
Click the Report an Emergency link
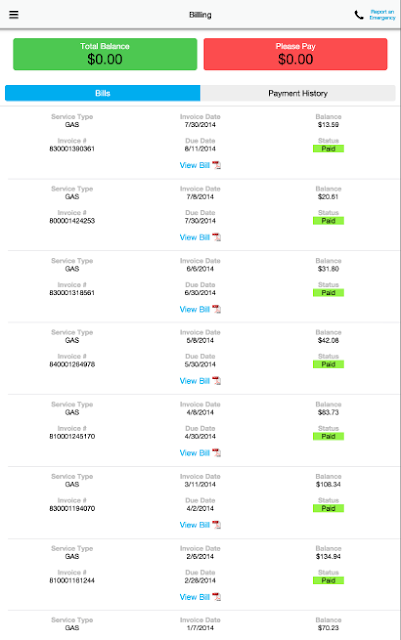[x=382, y=15]
